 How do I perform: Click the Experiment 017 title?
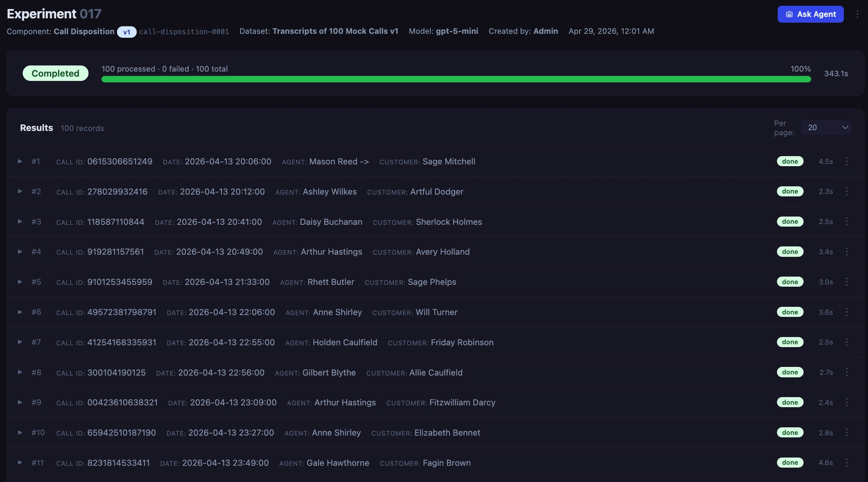(54, 14)
